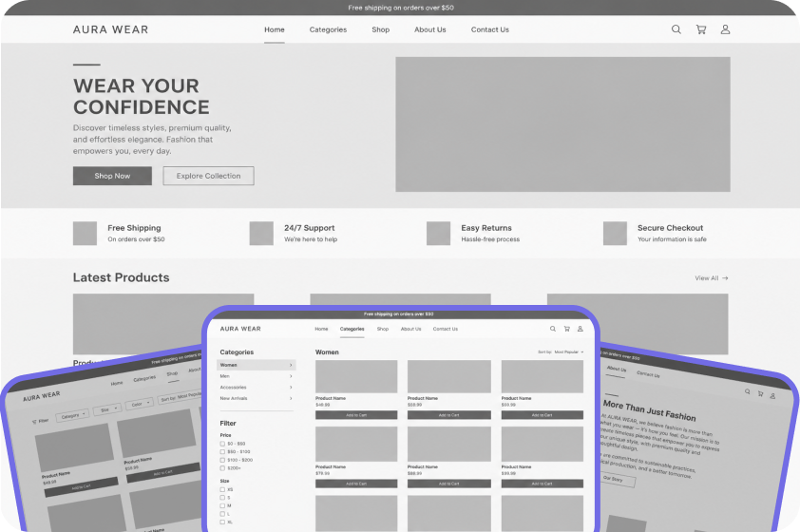Go to the Home tab in main header
The height and width of the screenshot is (532, 800).
click(275, 29)
